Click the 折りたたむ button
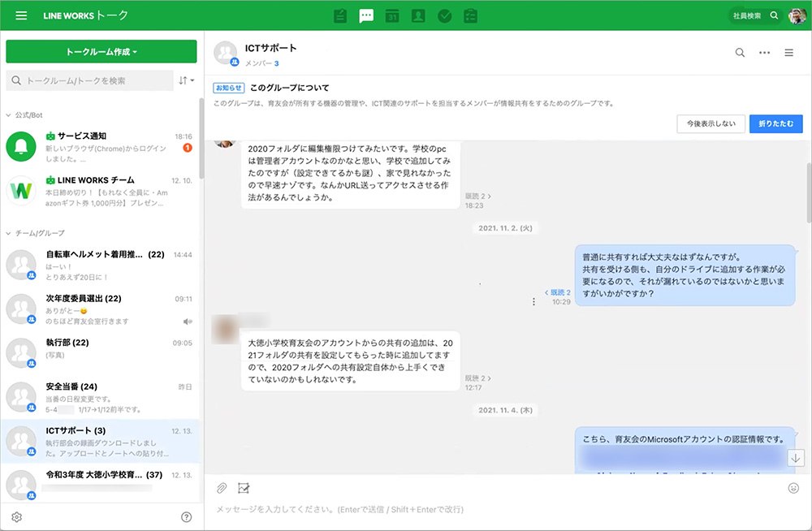 coord(775,123)
